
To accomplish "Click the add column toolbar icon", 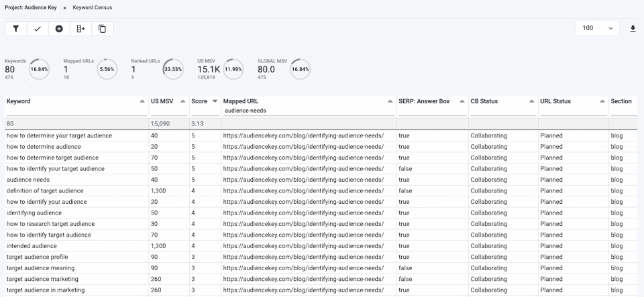I will tap(81, 29).
